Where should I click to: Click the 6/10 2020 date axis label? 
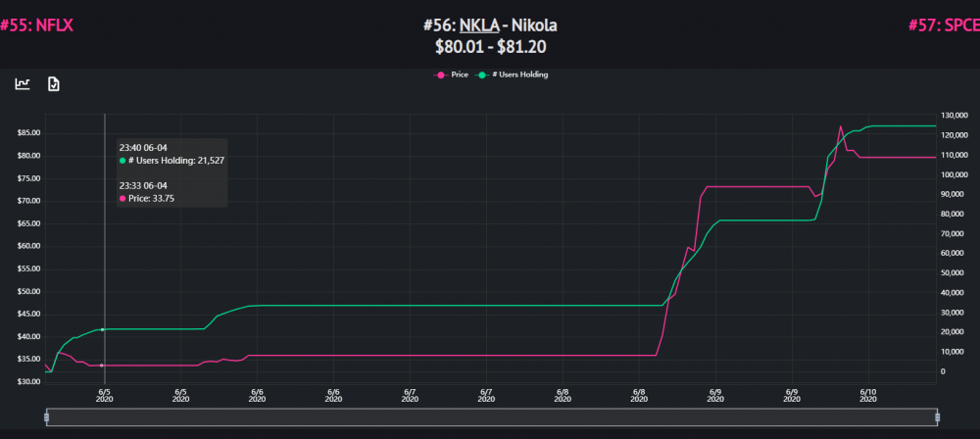[x=867, y=394]
